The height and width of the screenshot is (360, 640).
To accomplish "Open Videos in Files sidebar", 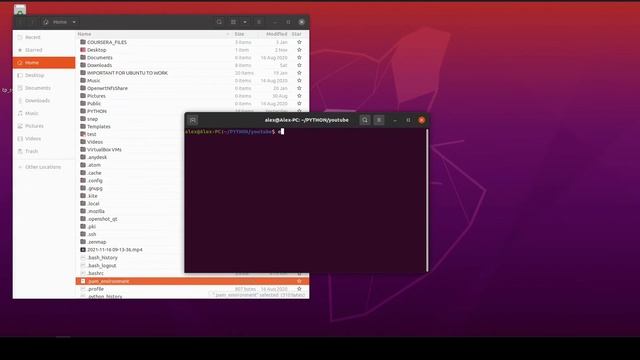I will [44, 138].
